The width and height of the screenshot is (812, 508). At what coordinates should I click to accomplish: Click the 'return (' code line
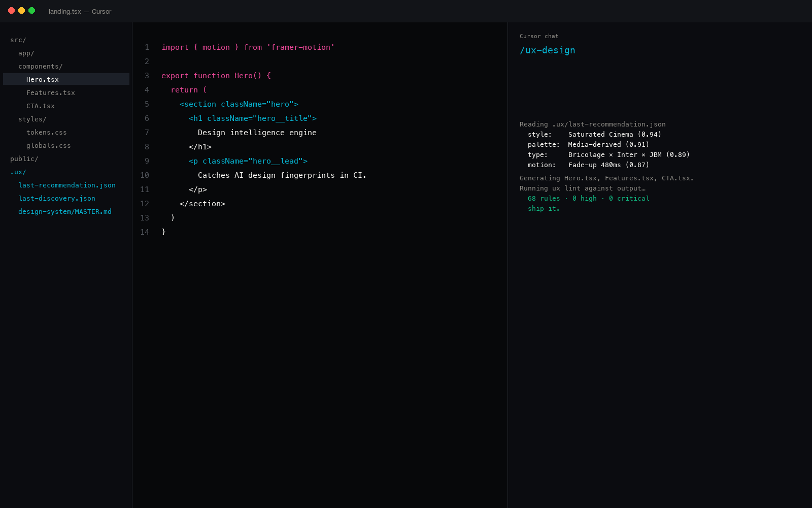pos(189,90)
